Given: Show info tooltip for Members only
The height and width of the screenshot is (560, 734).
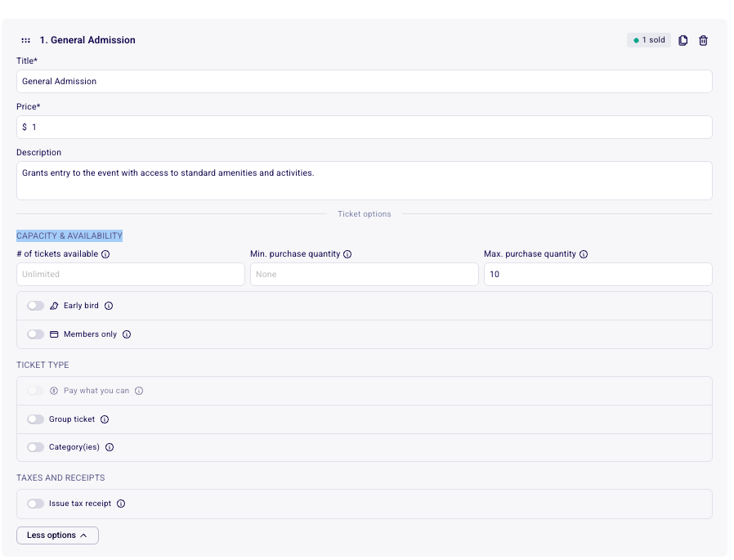Looking at the screenshot, I should point(127,334).
